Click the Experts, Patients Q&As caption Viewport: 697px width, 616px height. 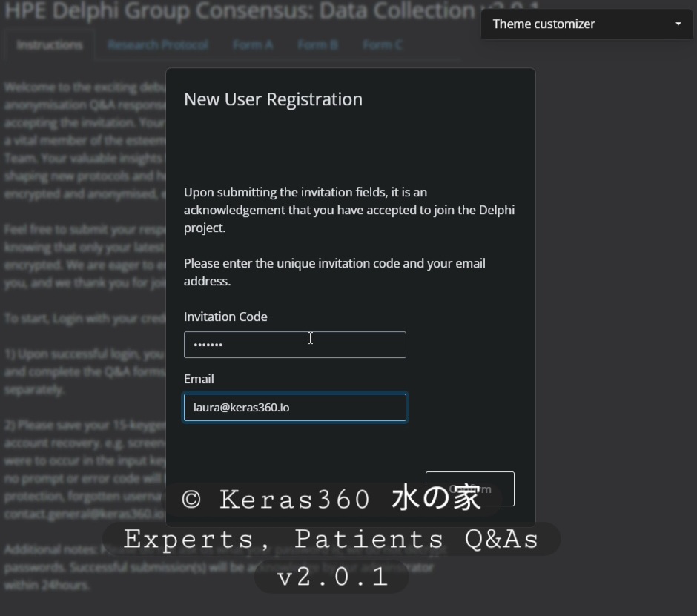tap(331, 539)
